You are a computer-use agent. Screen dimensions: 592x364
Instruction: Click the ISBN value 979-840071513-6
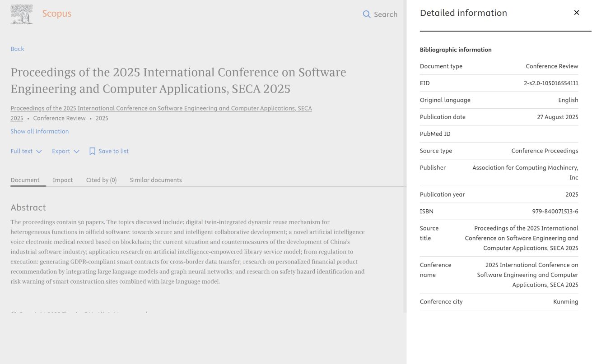[x=555, y=211]
